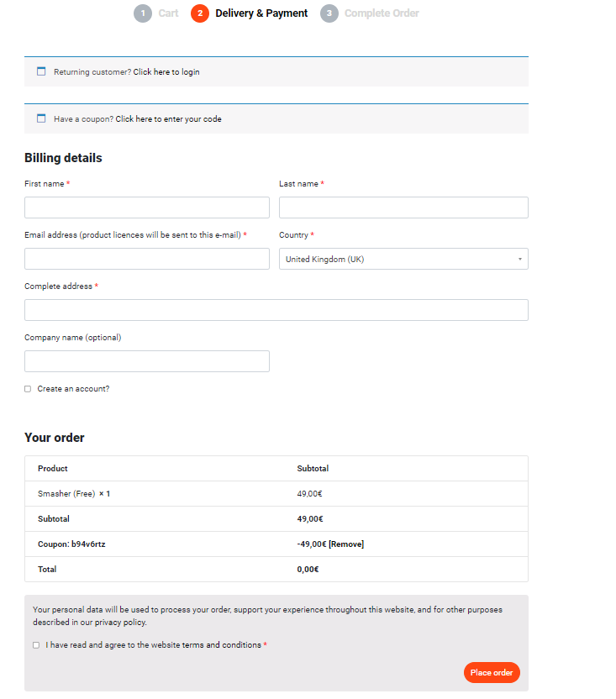Click here to login link
Screen dimensions: 616x699
coord(166,72)
